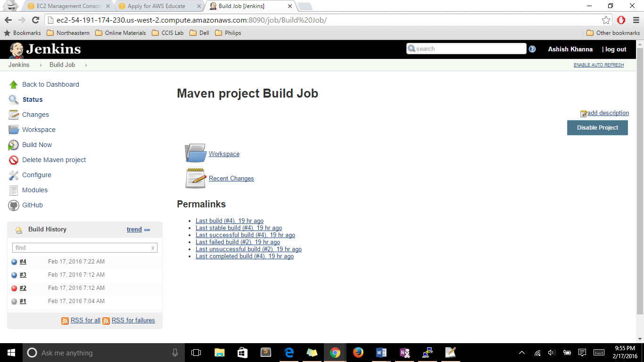The width and height of the screenshot is (644, 362).
Task: Expand the Build Job breadcrumb dropdown arrow
Action: 86,65
